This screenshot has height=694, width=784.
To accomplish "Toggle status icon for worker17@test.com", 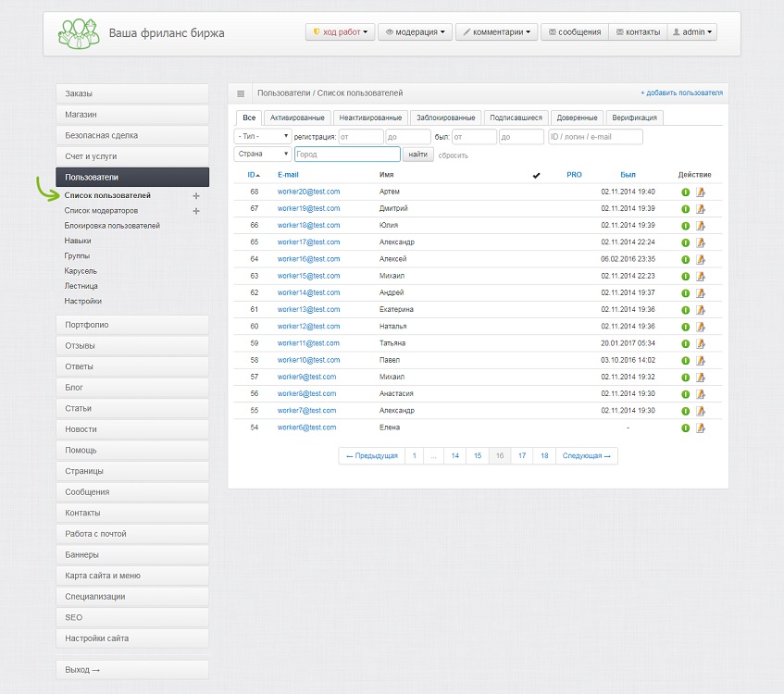I will [x=686, y=242].
